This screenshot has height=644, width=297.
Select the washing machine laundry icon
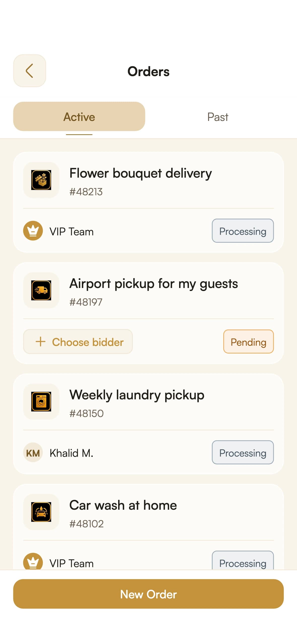(x=41, y=402)
